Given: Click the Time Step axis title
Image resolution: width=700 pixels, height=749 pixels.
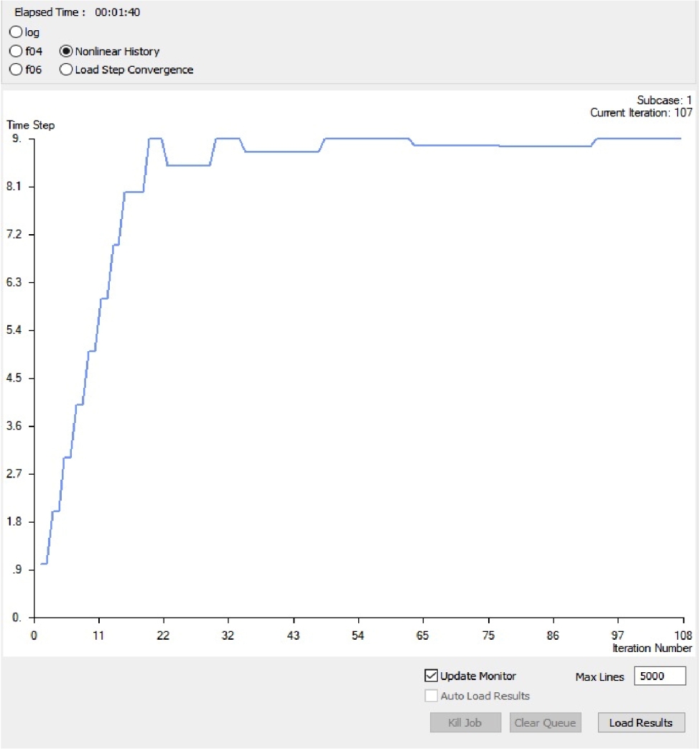Looking at the screenshot, I should click(x=30, y=125).
